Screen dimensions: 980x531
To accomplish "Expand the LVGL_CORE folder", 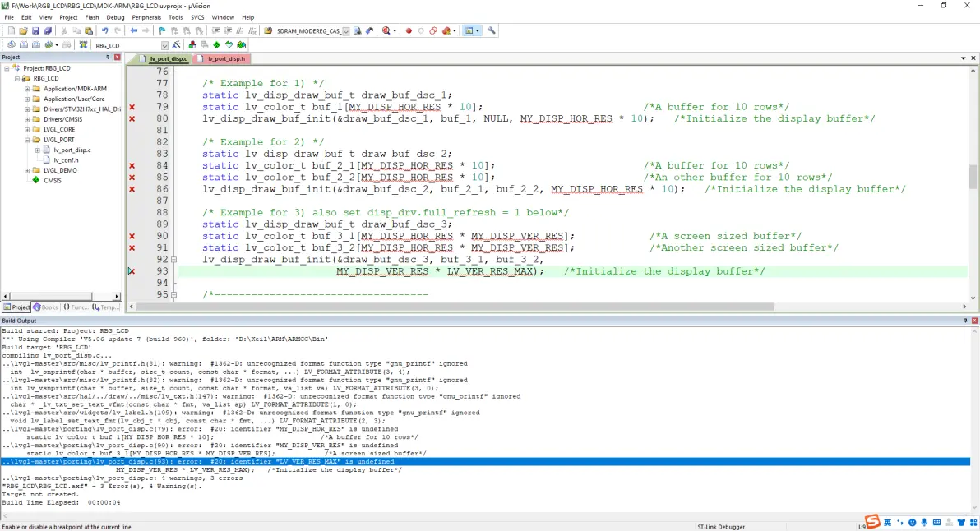I will [27, 130].
